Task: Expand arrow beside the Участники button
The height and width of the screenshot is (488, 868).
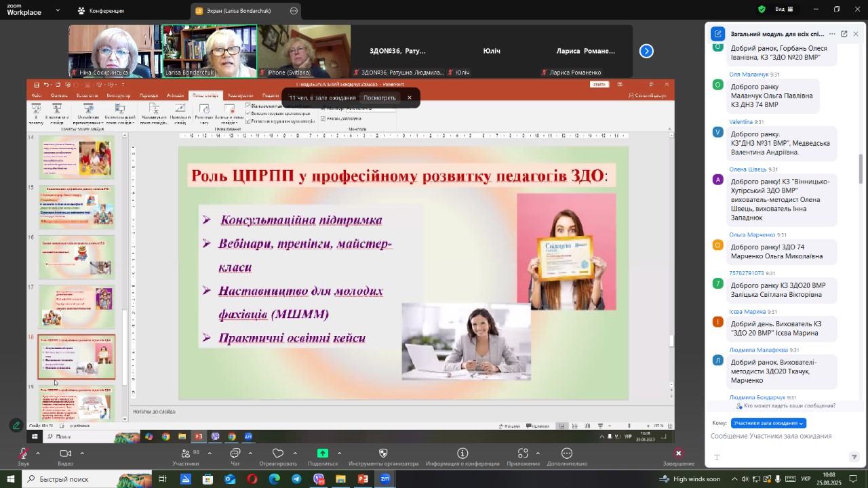Action: coord(210,453)
